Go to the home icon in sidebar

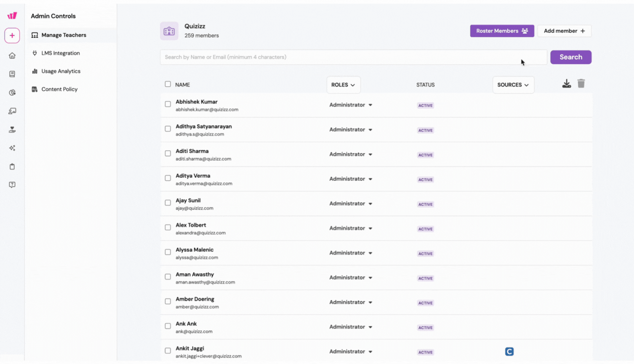[x=12, y=56]
